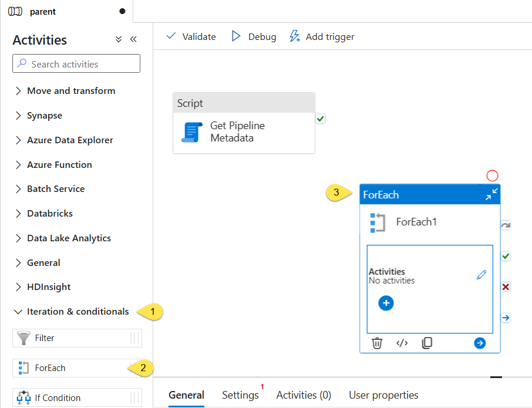Click the Debug button
The height and width of the screenshot is (408, 532).
pyautogui.click(x=254, y=36)
